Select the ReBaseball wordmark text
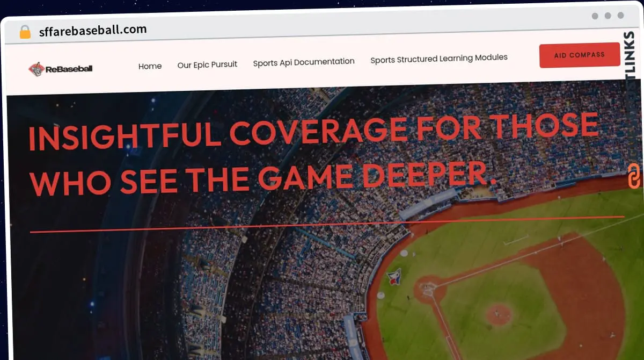 click(69, 69)
